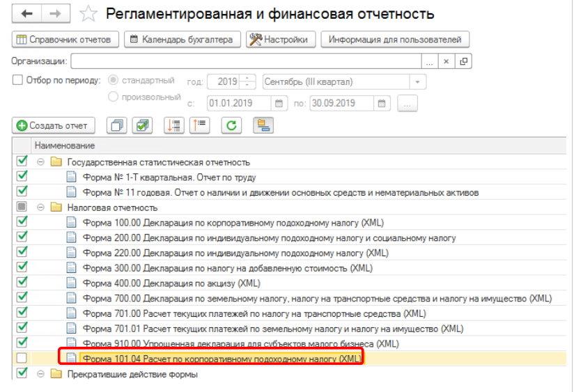
Task: Click the uncheck all reports icon
Action: tap(117, 125)
